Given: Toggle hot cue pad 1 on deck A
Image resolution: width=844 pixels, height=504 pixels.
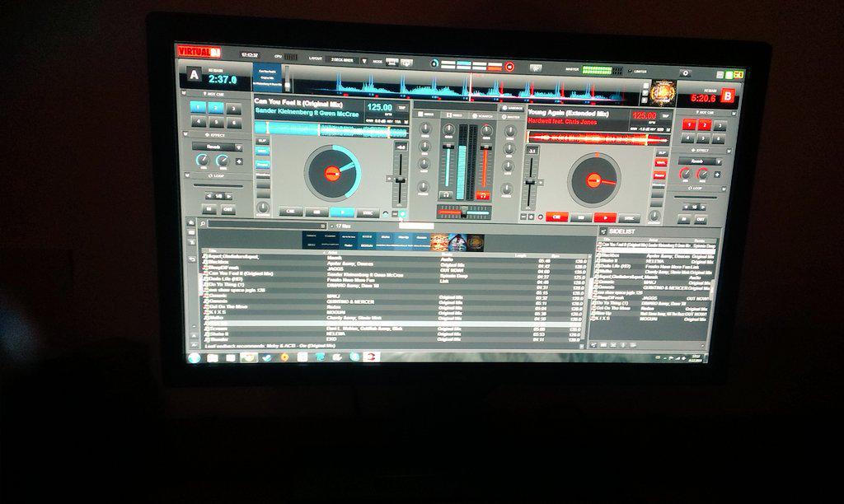Looking at the screenshot, I should tap(197, 106).
